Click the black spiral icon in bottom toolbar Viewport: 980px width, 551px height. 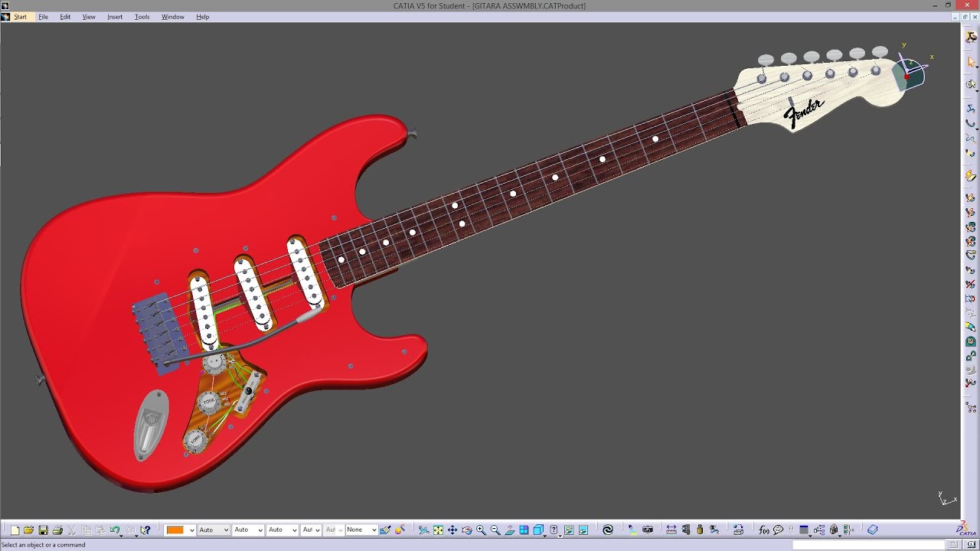point(608,530)
